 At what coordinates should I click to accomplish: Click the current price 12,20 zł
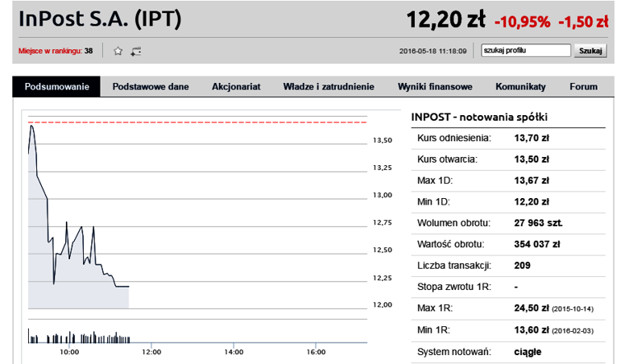click(445, 20)
